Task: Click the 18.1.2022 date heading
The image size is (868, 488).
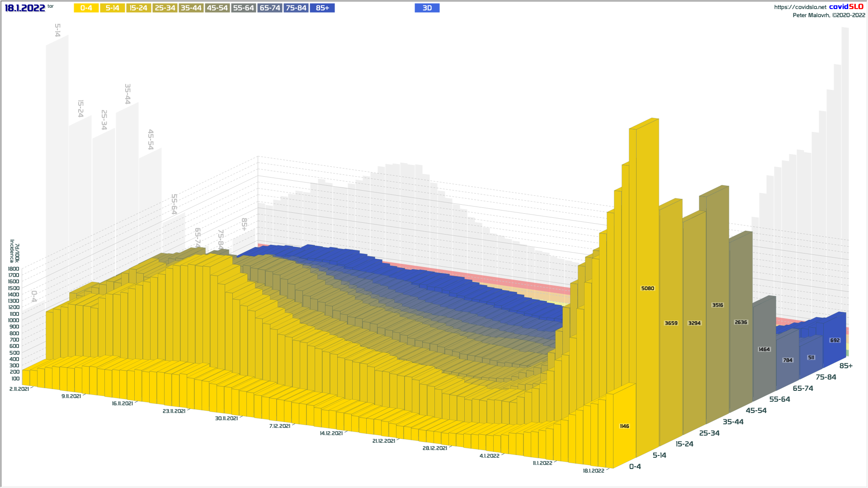Action: pos(25,8)
